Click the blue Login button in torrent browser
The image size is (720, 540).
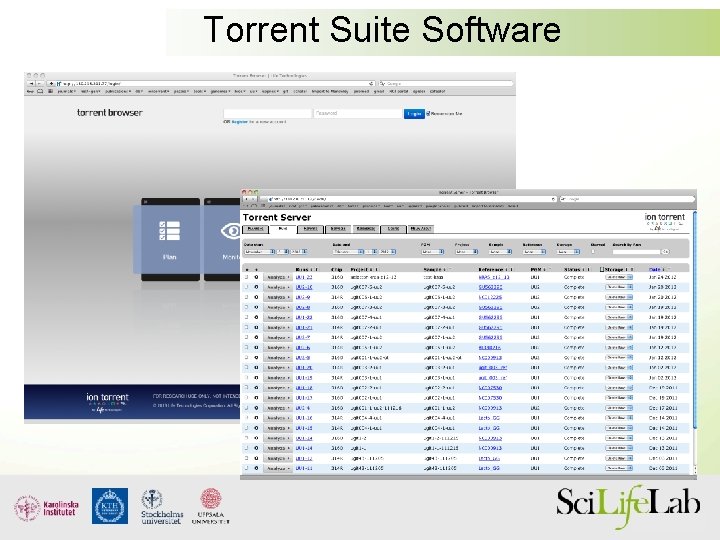(x=414, y=113)
